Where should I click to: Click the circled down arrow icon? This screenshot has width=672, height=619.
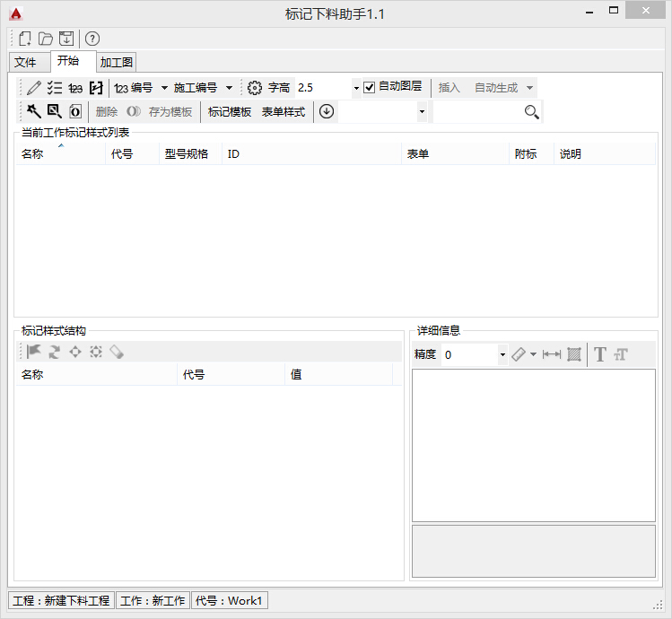(327, 111)
